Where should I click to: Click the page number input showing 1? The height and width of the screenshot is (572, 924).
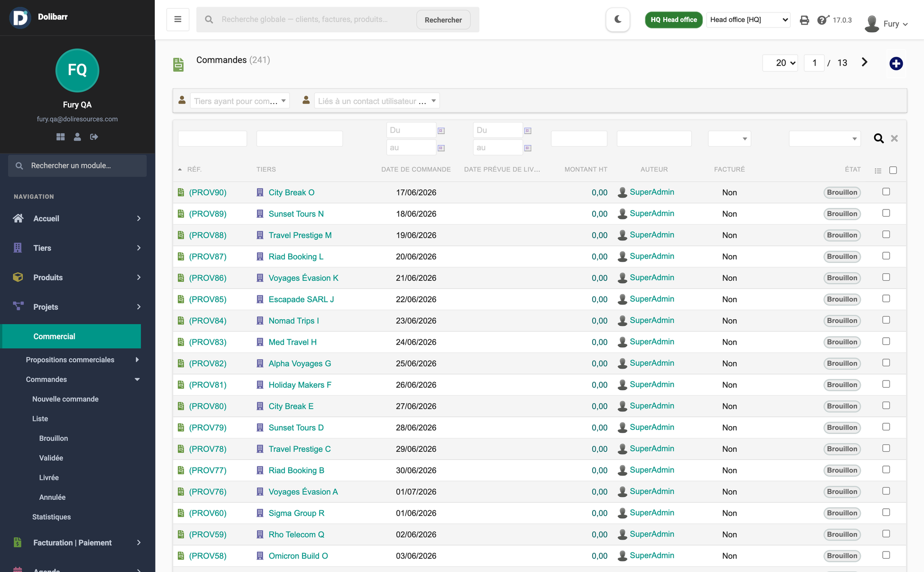point(814,63)
